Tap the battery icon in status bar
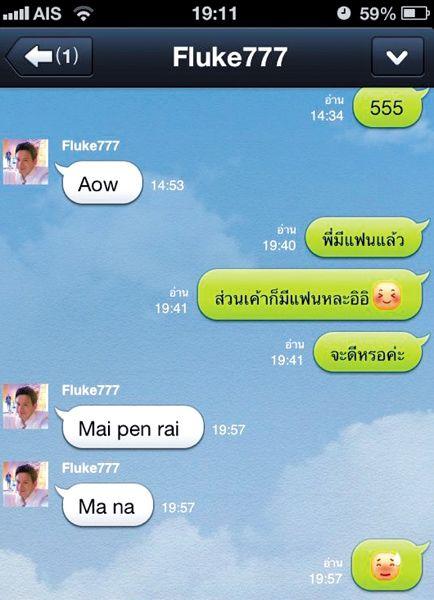 [415, 14]
